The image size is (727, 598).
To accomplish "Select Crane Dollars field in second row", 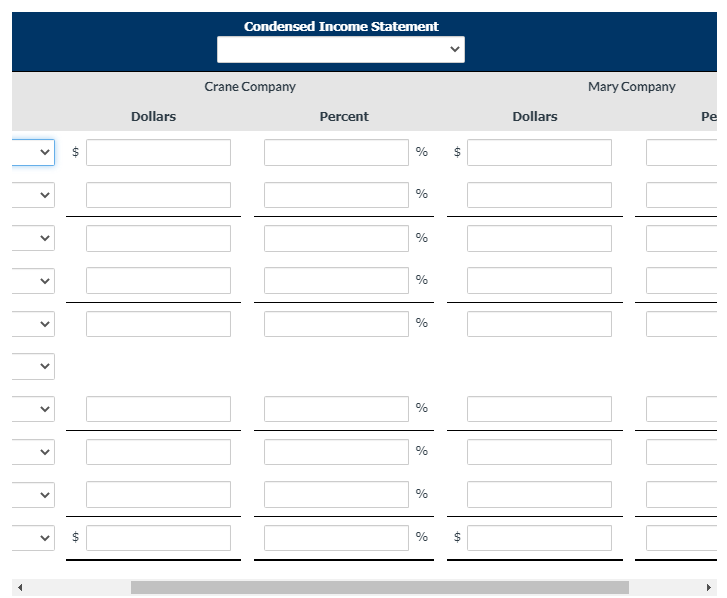I will tap(158, 195).
